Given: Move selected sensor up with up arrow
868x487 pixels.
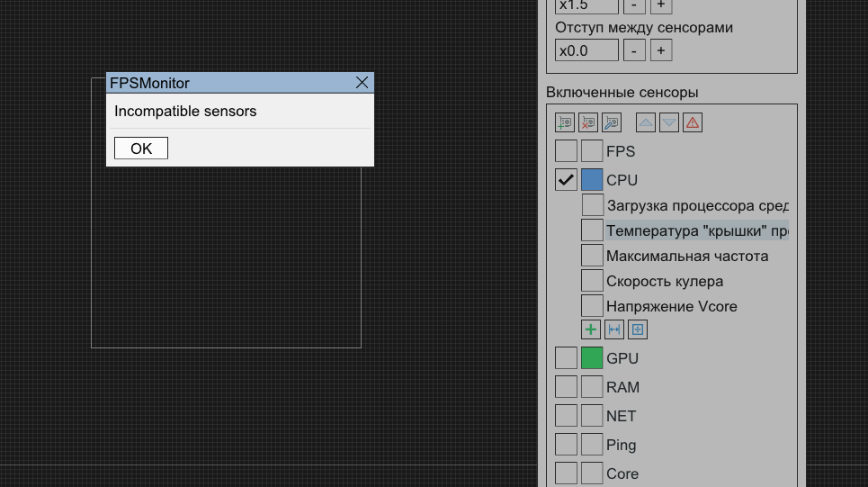Looking at the screenshot, I should point(646,122).
